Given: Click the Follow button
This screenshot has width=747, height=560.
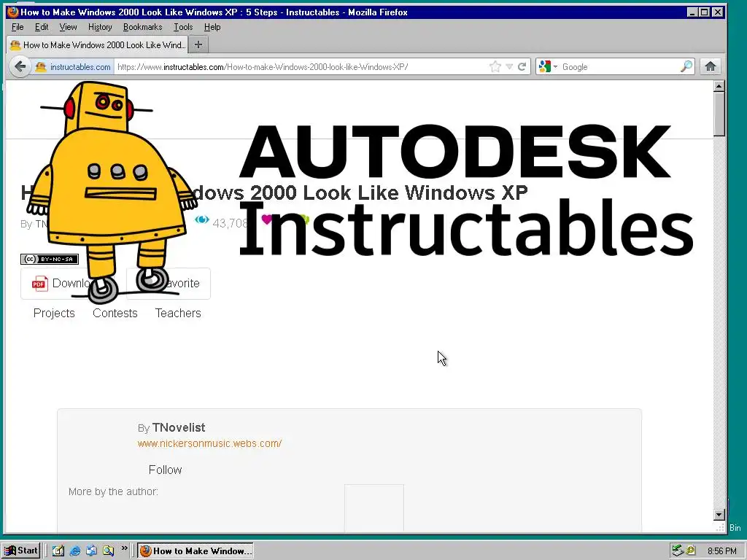Looking at the screenshot, I should point(165,470).
